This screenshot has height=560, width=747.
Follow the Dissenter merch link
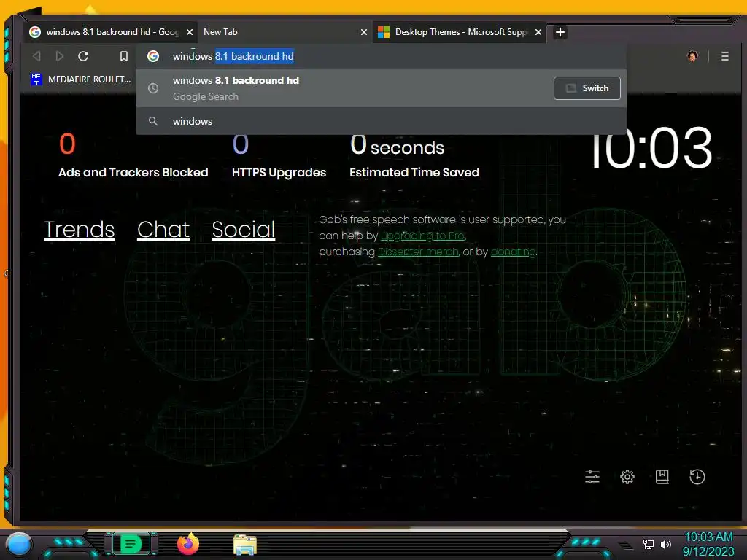(418, 252)
